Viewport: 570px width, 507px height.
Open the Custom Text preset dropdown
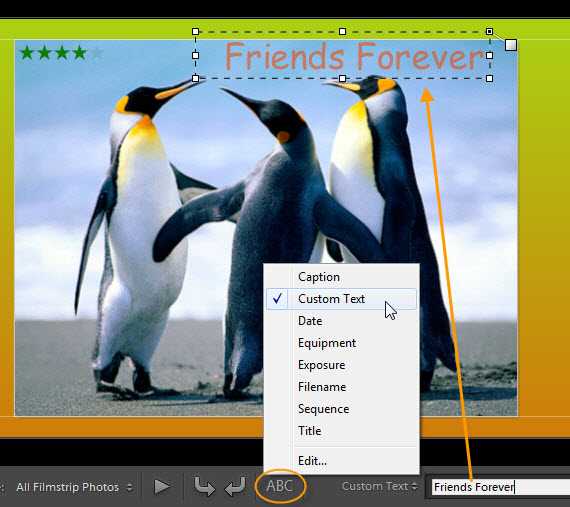[380, 486]
